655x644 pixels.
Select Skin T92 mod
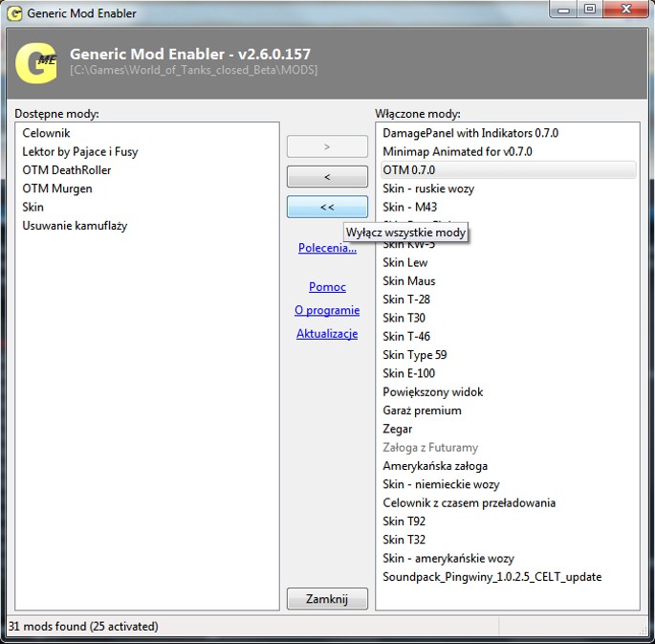coord(404,522)
